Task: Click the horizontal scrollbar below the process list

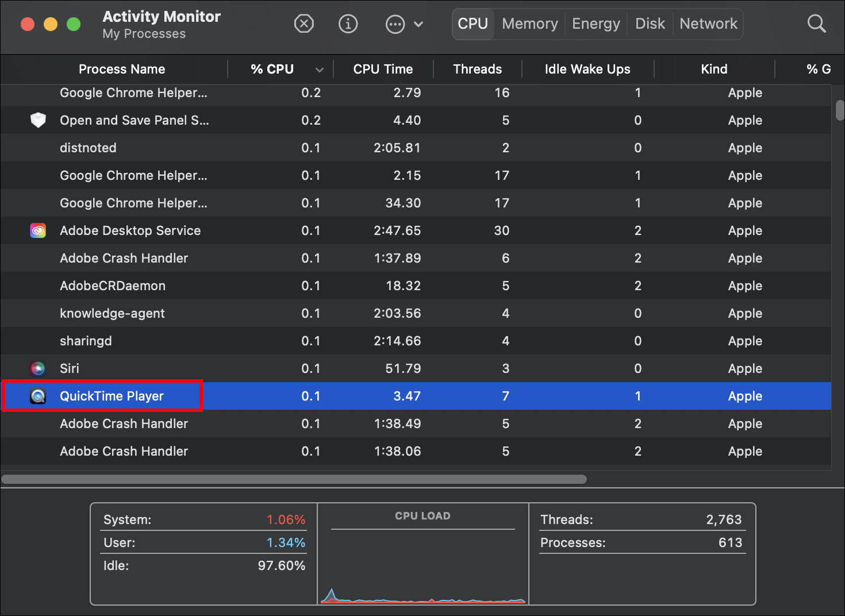Action: tap(294, 479)
